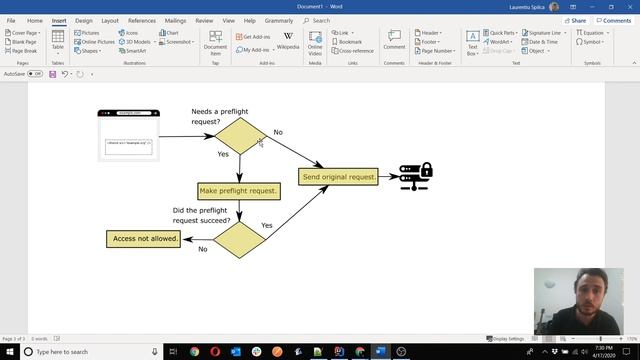The width and height of the screenshot is (640, 360).
Task: Open the Grammarly tab
Action: tap(279, 20)
